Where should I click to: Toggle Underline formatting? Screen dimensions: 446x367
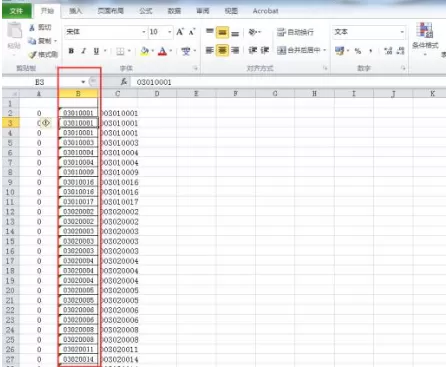click(x=96, y=51)
